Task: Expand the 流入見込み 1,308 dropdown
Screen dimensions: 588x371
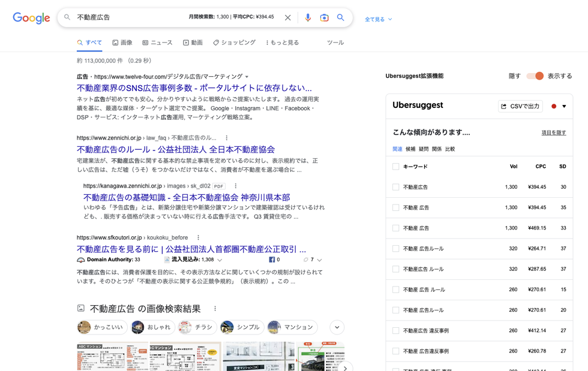Action: point(220,260)
